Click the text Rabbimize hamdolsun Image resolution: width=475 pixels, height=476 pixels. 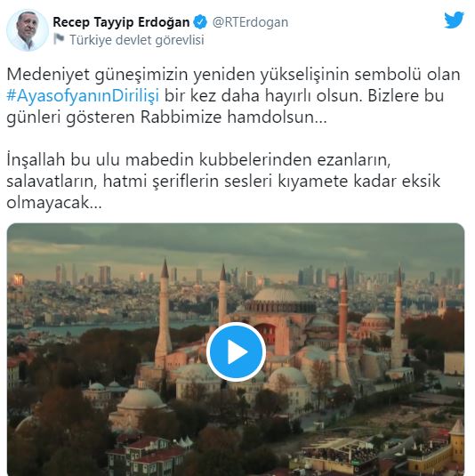click(234, 117)
